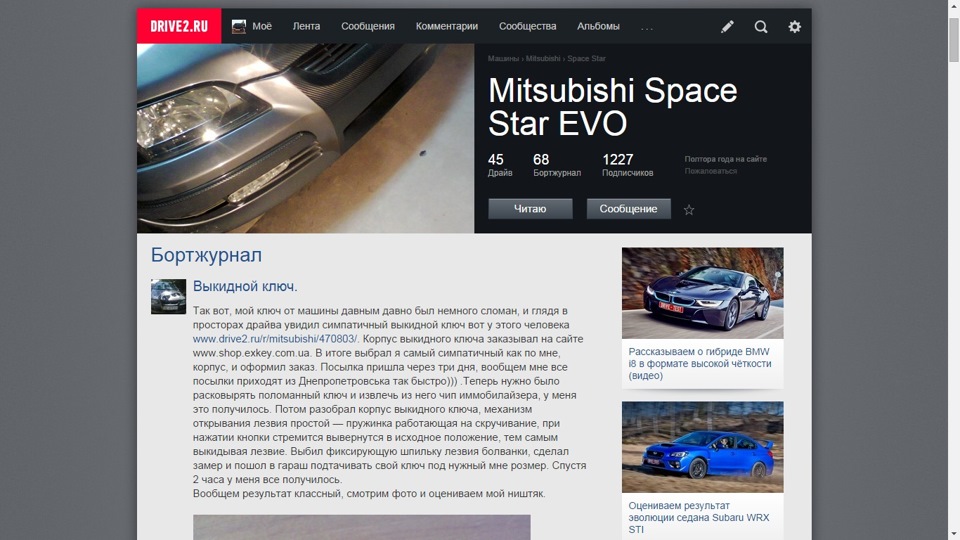Open the Комментарии menu item

point(446,26)
